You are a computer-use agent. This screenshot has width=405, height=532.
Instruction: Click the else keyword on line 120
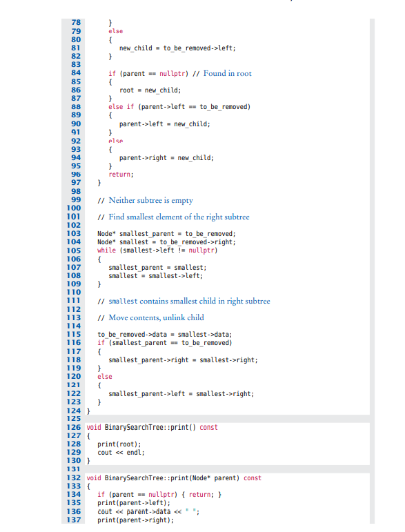tap(104, 377)
